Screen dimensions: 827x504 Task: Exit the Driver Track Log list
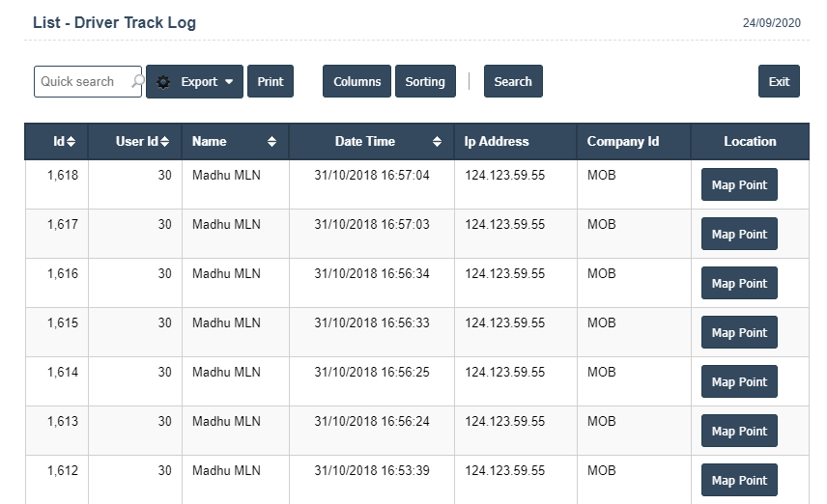click(x=779, y=82)
